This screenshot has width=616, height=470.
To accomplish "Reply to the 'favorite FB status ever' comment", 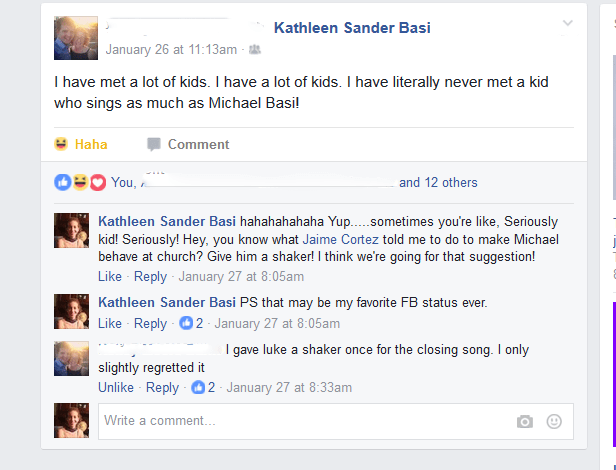I will [150, 323].
